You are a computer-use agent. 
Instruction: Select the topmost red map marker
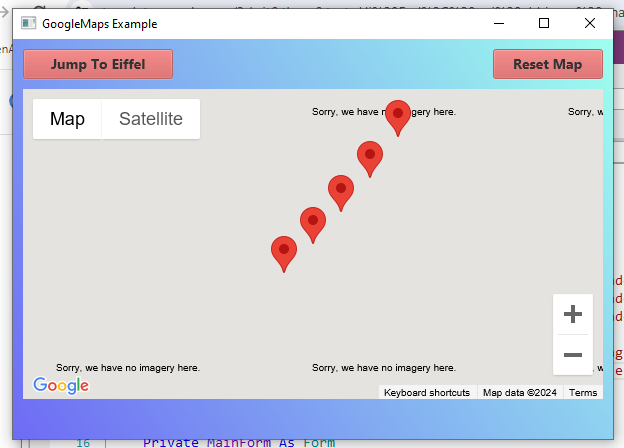pos(398,118)
